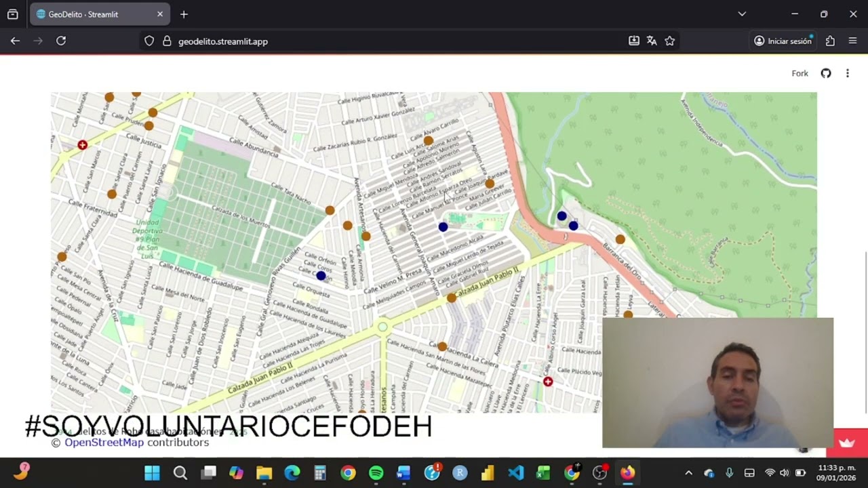Open Power BI from taskbar
This screenshot has width=868, height=488.
click(488, 472)
